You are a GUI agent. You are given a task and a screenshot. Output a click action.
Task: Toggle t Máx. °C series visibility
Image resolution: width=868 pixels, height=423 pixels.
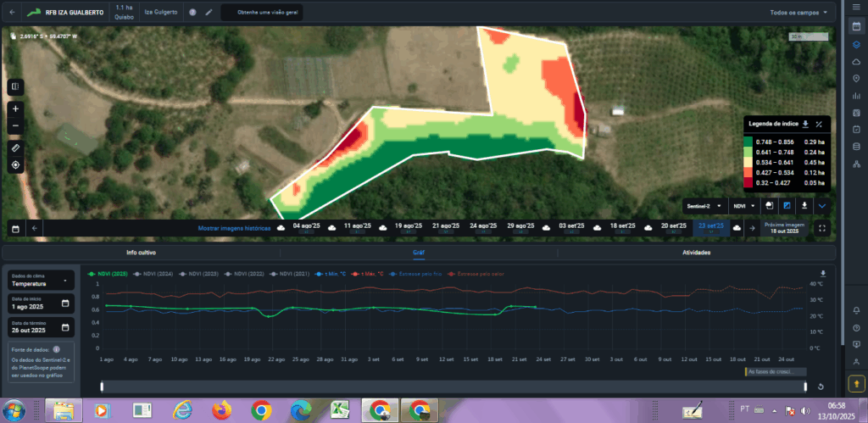[x=367, y=274]
